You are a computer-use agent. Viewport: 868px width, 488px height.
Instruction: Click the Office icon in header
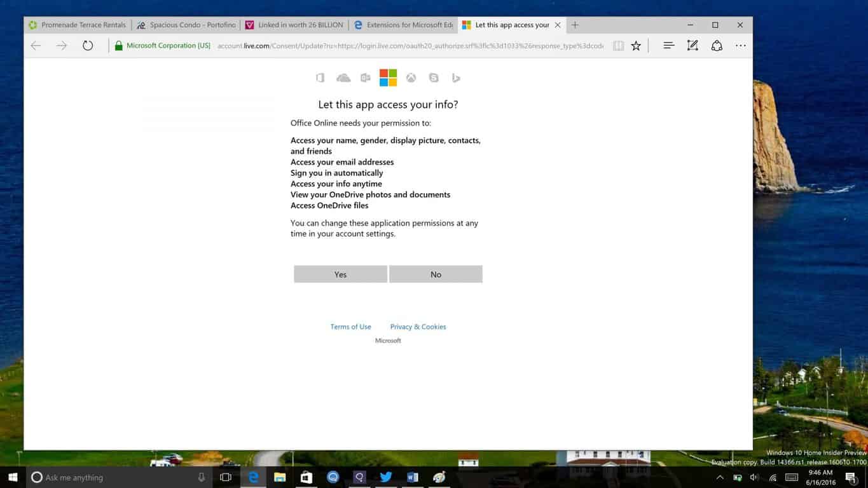pyautogui.click(x=320, y=78)
